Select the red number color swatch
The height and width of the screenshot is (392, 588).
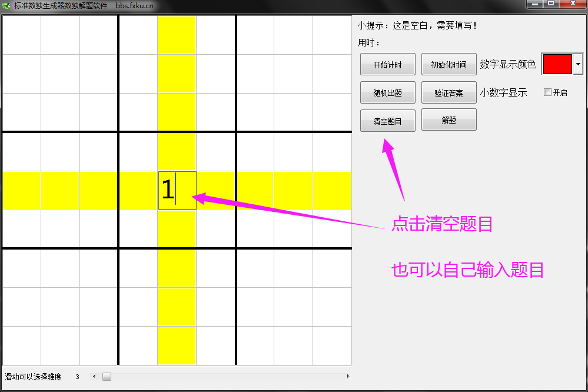pyautogui.click(x=557, y=64)
